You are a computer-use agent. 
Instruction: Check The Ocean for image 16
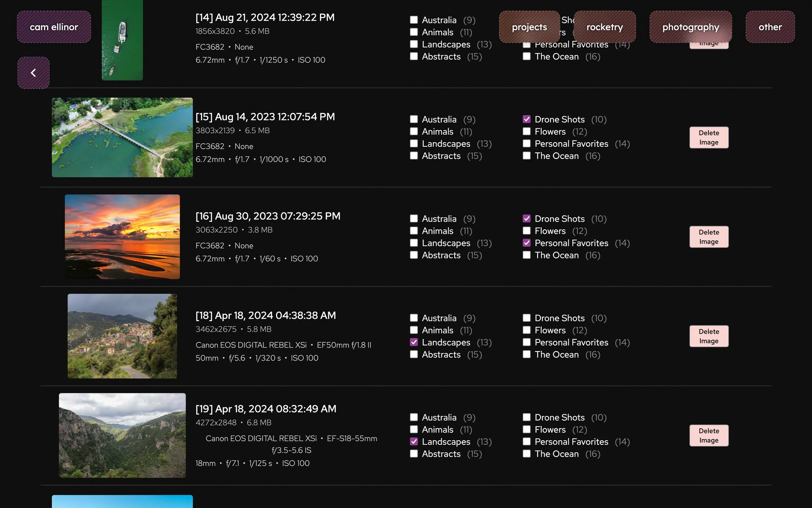coord(527,255)
